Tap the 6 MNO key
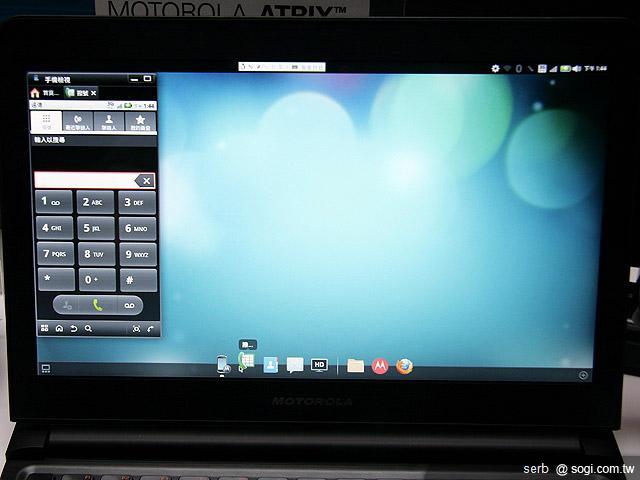 point(138,229)
